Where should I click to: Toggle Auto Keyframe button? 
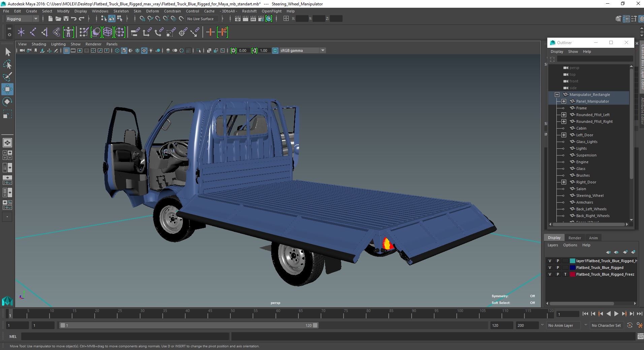(630, 325)
